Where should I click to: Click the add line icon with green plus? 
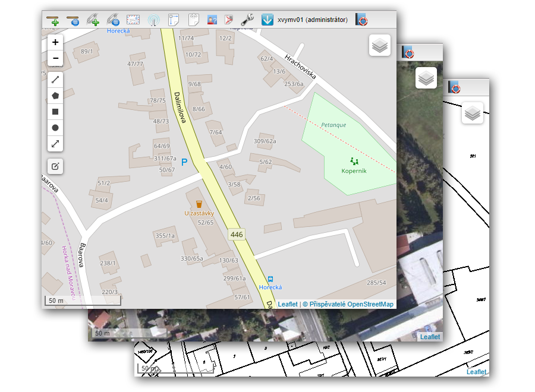coord(53,20)
